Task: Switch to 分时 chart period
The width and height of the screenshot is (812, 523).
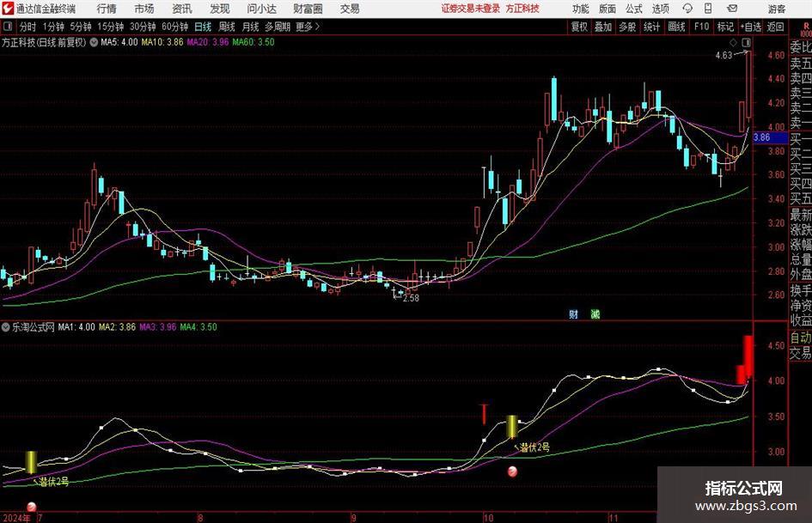Action: tap(27, 27)
